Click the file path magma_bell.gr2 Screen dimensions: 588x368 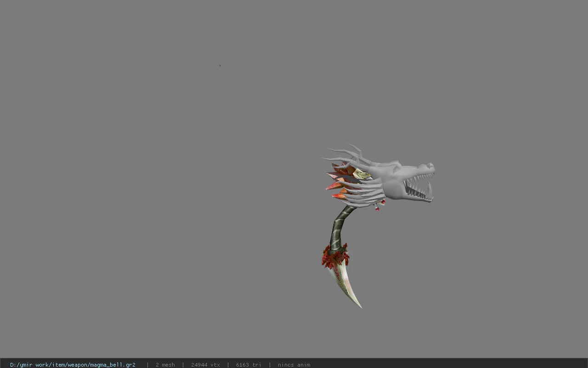[x=73, y=365]
